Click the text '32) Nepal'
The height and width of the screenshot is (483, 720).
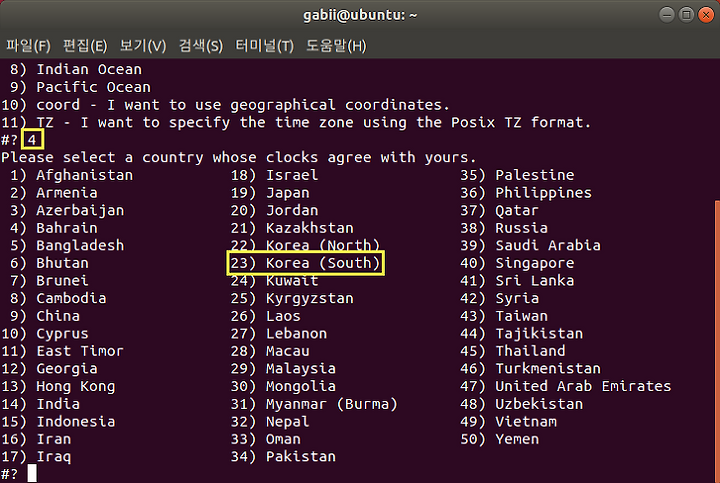(x=270, y=421)
